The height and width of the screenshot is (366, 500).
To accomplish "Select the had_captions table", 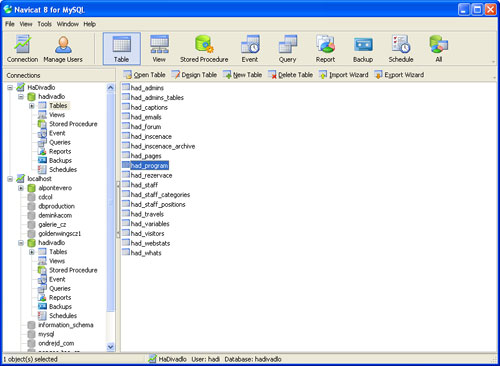I will 145,107.
